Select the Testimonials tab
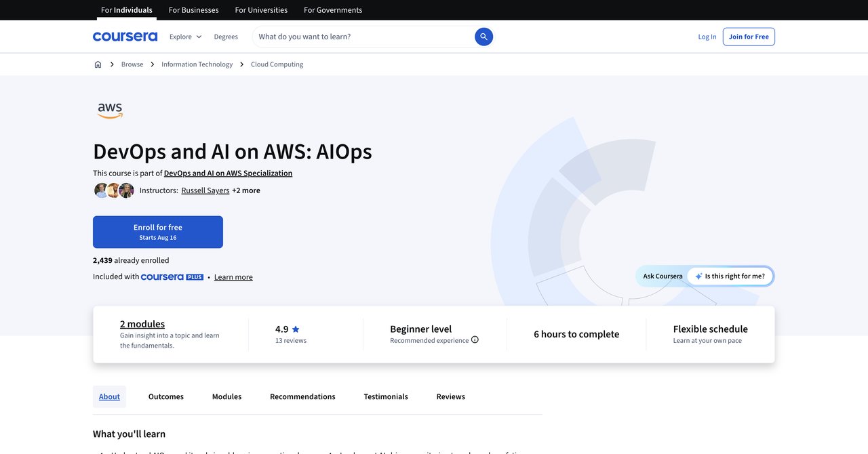868x454 pixels. click(x=386, y=396)
